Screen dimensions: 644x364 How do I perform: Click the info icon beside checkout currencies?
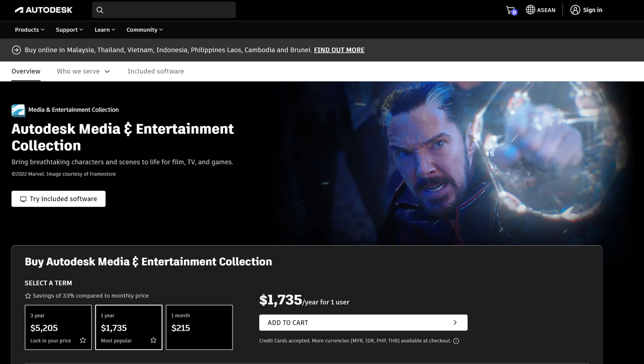456,341
